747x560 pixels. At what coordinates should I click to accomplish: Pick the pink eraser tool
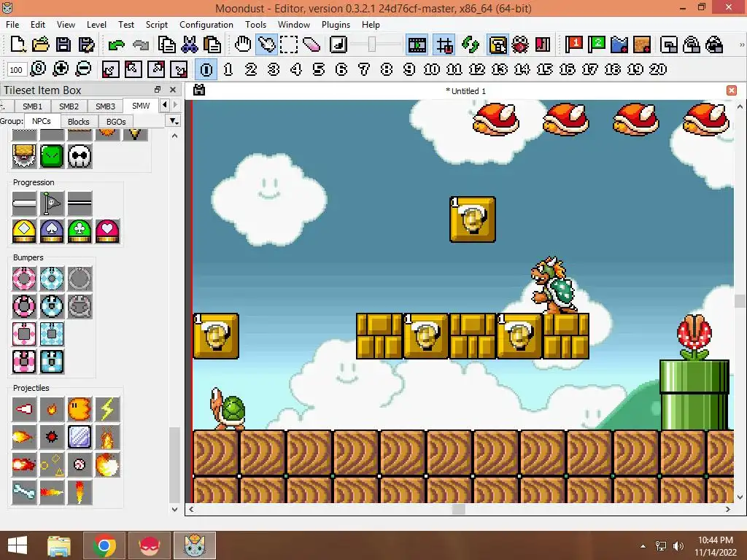pos(311,44)
